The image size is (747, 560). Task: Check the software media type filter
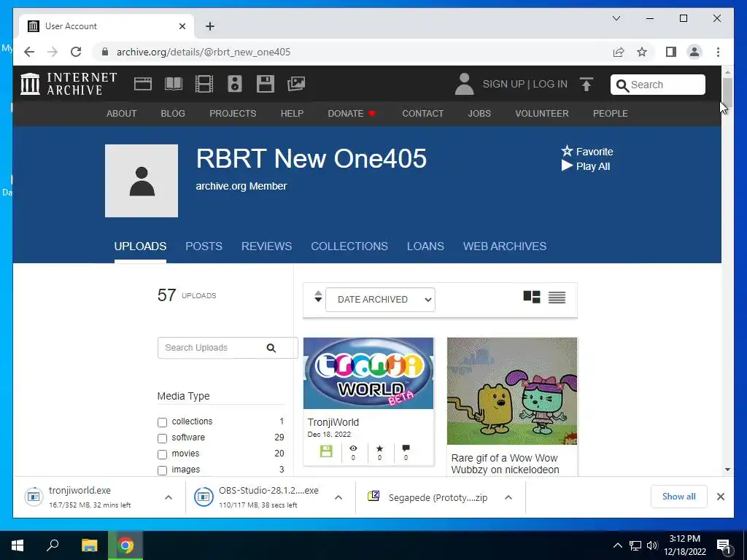(x=163, y=438)
